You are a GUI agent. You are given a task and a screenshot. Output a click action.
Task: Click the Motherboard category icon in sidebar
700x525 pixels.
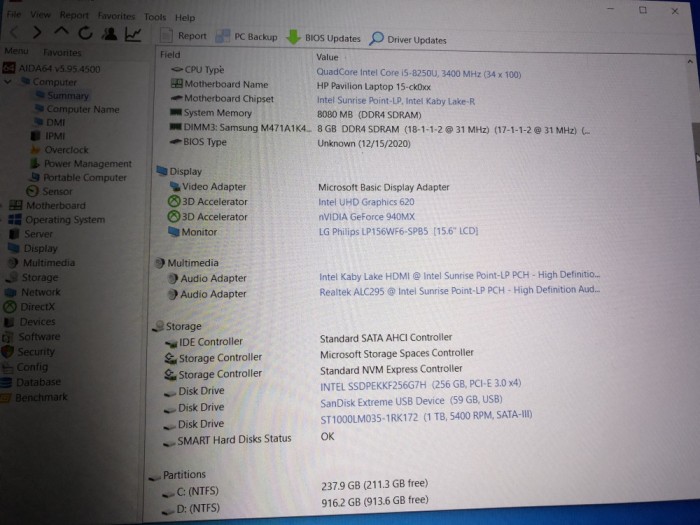16,205
